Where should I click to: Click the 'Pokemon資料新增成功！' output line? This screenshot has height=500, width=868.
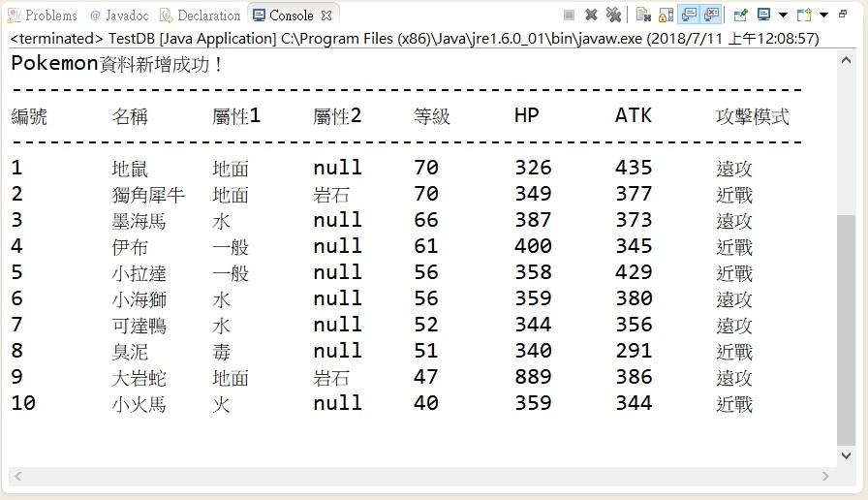coord(117,64)
